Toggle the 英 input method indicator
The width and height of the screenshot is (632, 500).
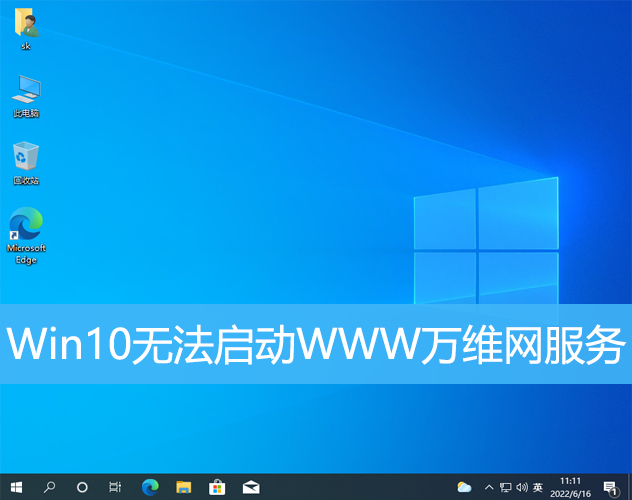pos(538,487)
